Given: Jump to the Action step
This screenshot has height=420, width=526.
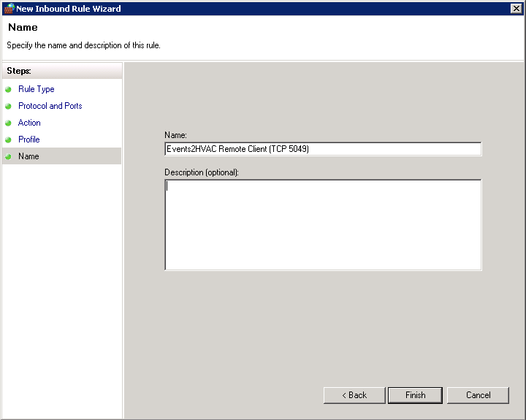Looking at the screenshot, I should tap(29, 123).
